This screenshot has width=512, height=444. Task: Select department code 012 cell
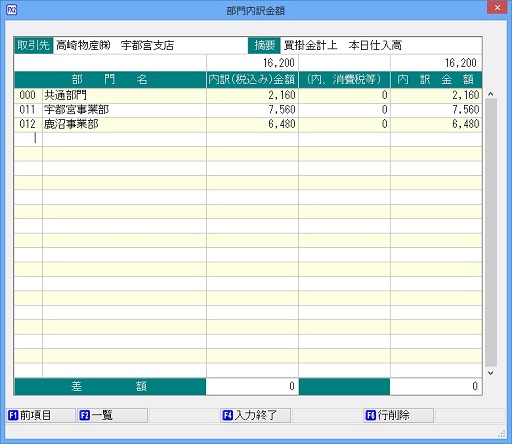point(28,124)
